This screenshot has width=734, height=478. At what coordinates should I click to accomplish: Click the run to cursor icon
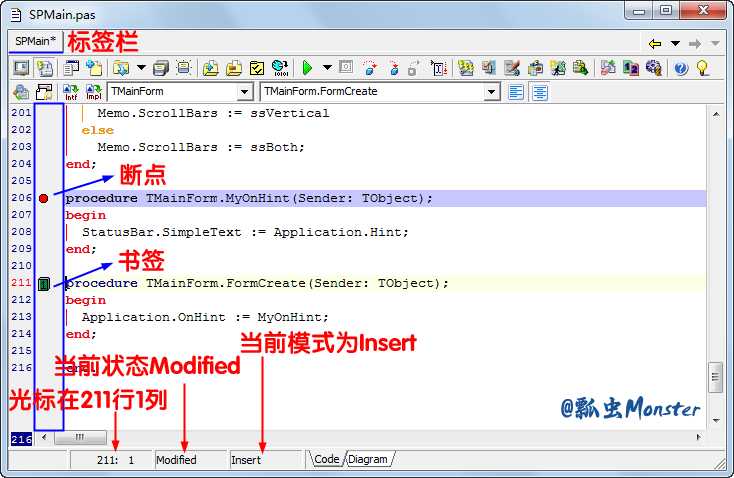pyautogui.click(x=439, y=68)
